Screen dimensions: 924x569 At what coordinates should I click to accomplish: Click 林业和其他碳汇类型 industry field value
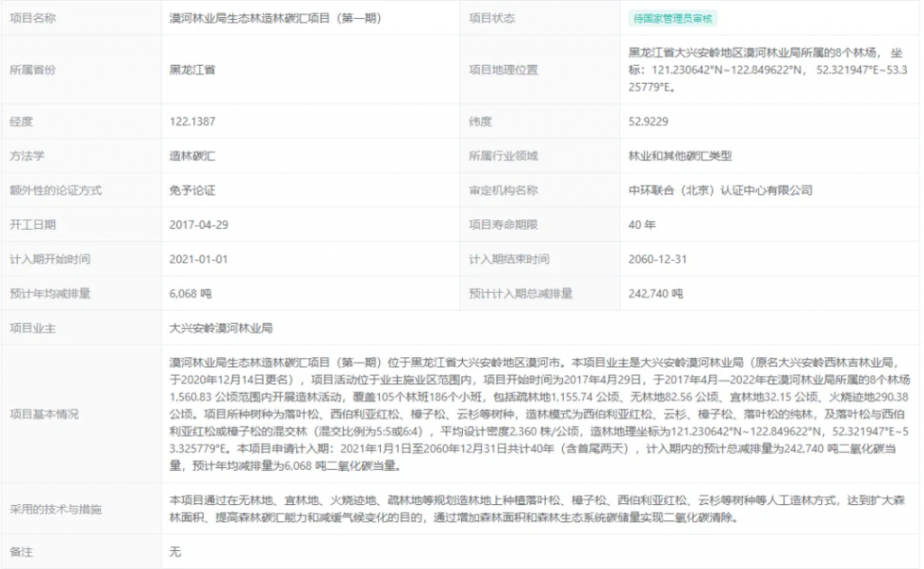point(680,156)
